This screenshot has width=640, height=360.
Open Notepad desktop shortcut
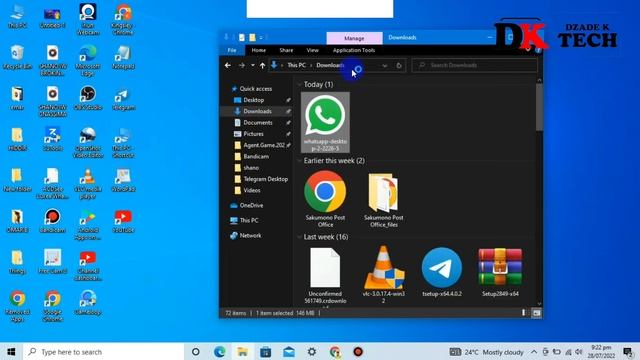coord(123,58)
